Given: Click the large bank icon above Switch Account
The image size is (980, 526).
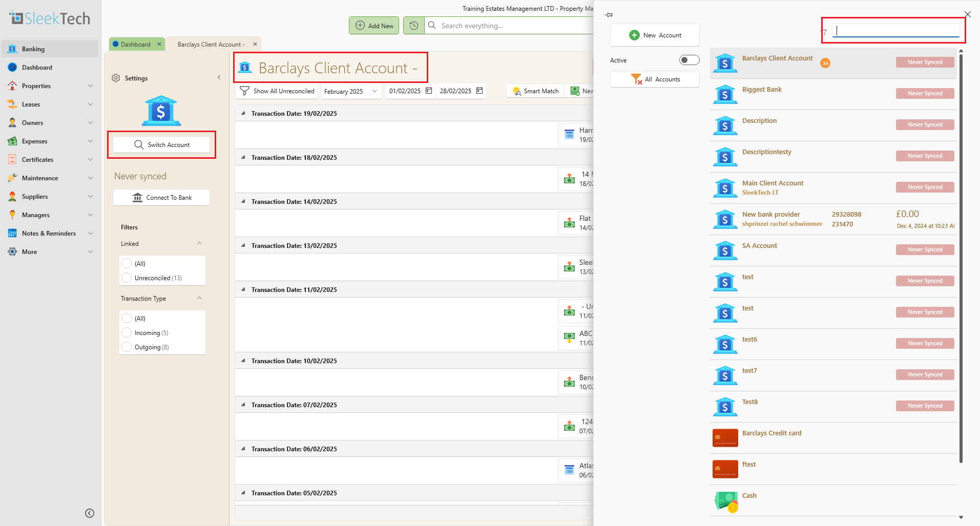Looking at the screenshot, I should (161, 111).
